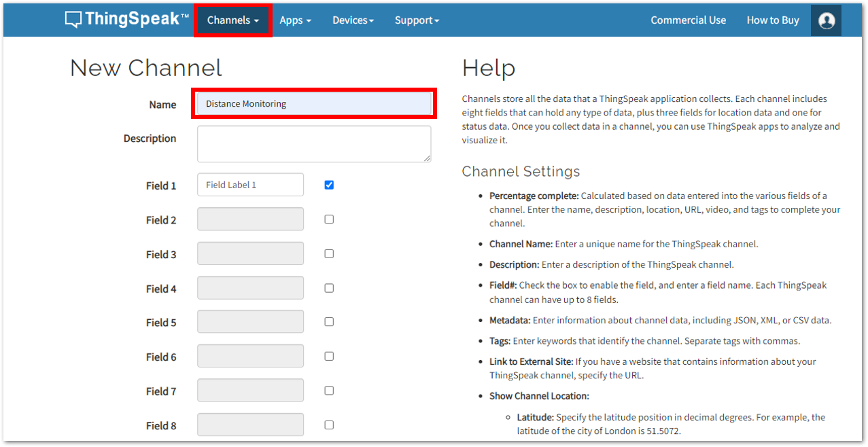Open the user account avatar menu
The image size is (868, 447).
coord(827,20)
